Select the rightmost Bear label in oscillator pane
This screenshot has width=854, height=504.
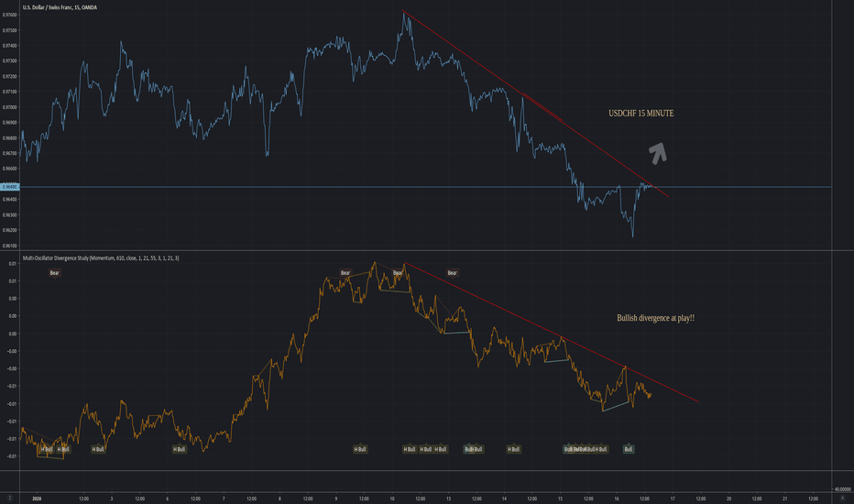[x=452, y=272]
